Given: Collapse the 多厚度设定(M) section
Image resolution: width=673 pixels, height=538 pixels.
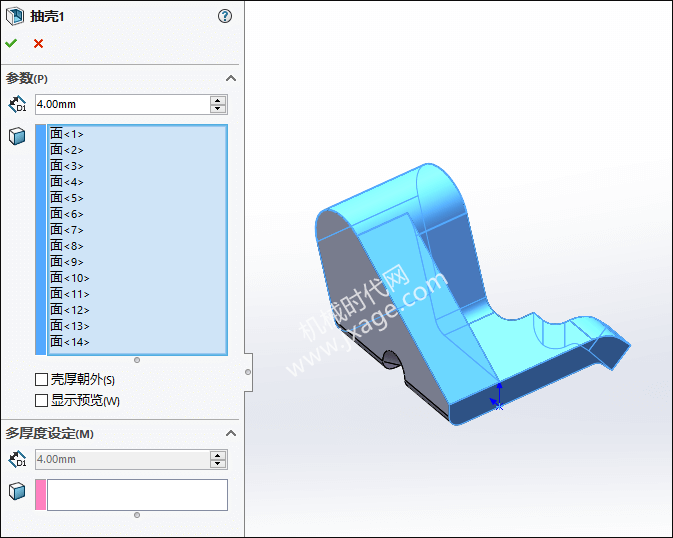Looking at the screenshot, I should tap(231, 433).
